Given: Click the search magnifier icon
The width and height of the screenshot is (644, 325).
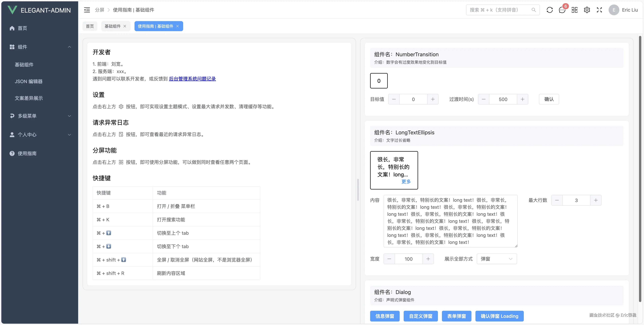Looking at the screenshot, I should pos(533,10).
